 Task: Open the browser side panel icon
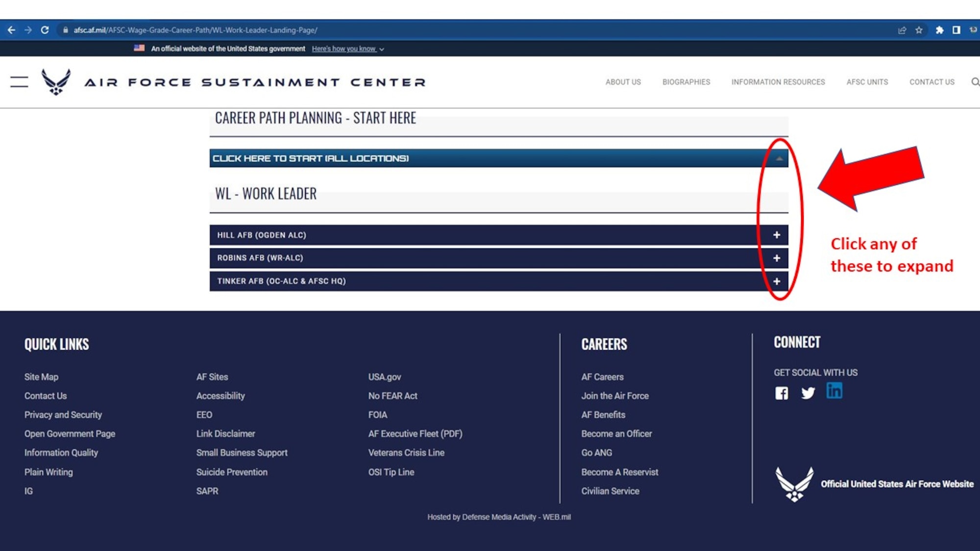click(956, 30)
